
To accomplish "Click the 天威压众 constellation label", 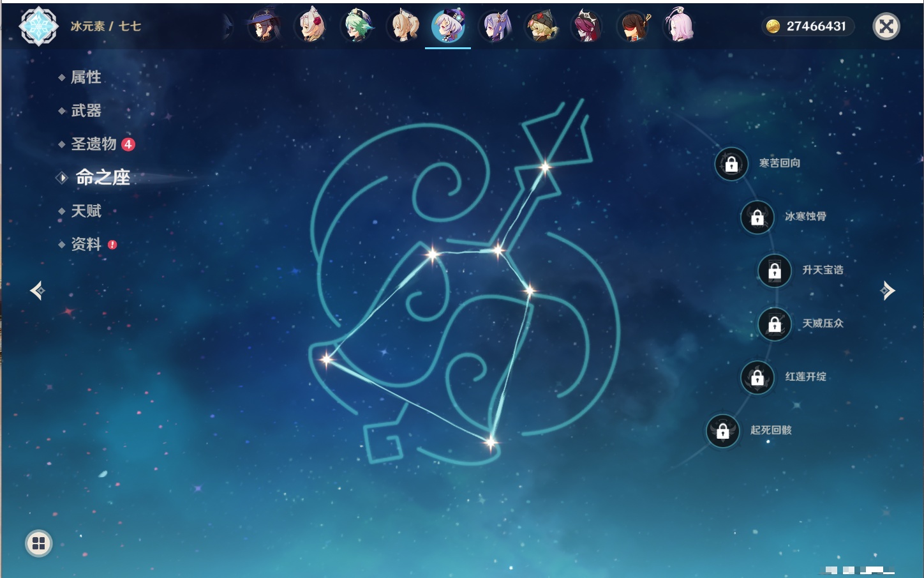I will pyautogui.click(x=823, y=323).
